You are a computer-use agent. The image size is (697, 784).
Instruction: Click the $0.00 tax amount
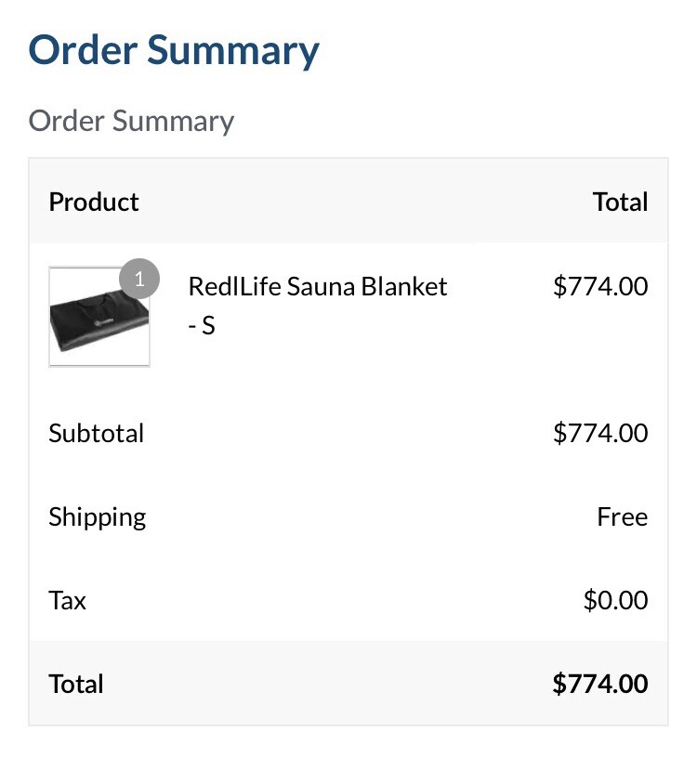[615, 600]
